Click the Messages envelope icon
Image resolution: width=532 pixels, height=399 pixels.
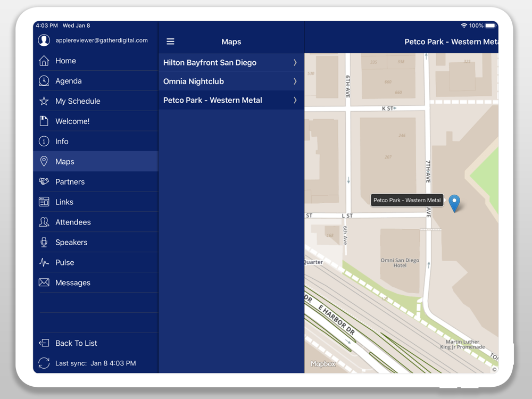[x=44, y=282]
